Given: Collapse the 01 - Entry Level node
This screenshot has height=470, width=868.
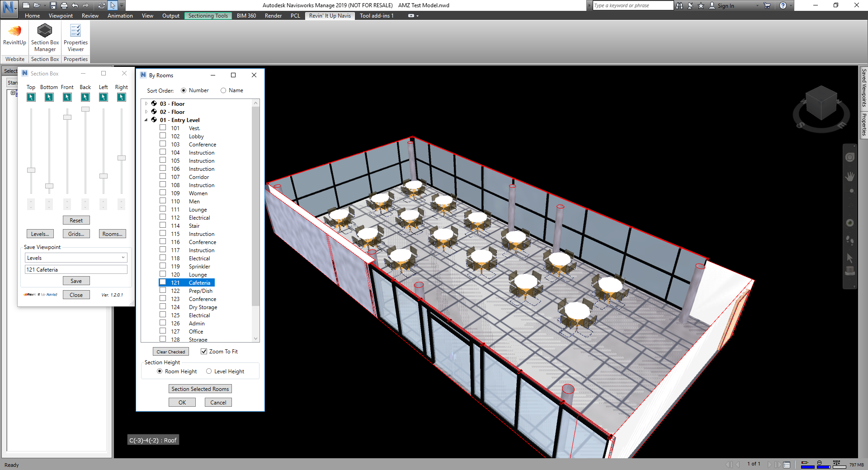Looking at the screenshot, I should click(x=146, y=120).
